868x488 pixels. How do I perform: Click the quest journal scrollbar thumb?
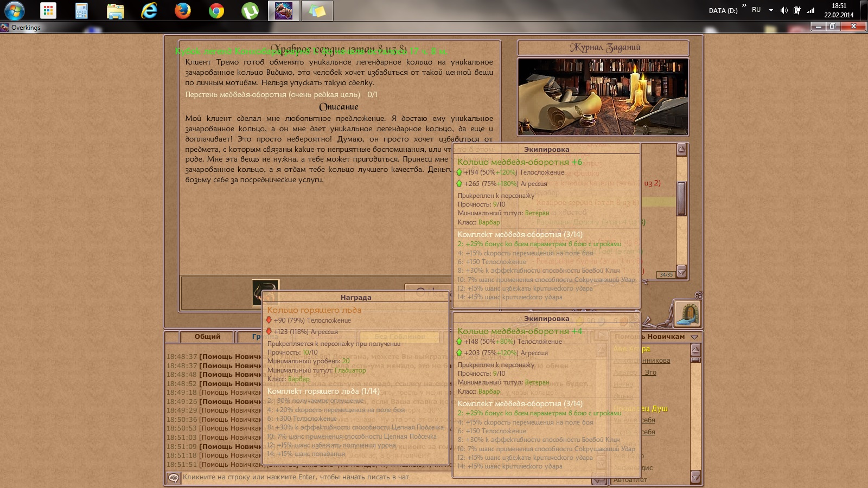[x=681, y=198]
